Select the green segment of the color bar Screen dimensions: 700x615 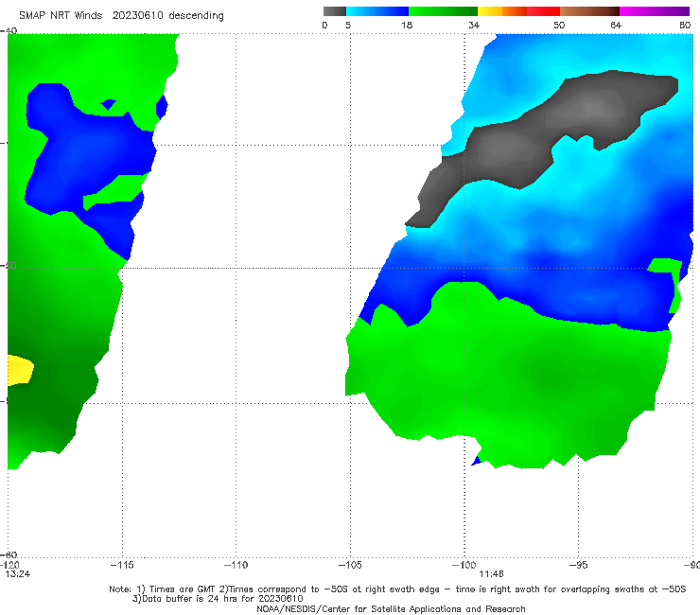coord(443,11)
